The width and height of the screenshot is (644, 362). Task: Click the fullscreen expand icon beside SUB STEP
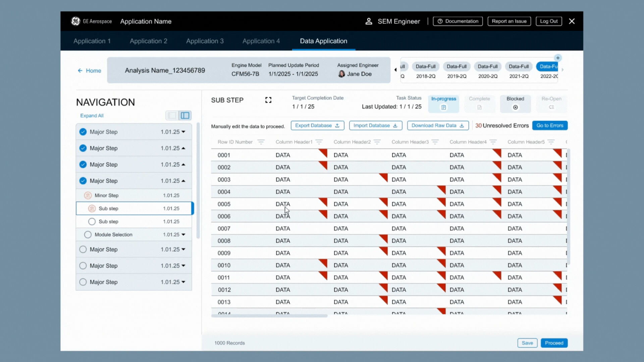pyautogui.click(x=268, y=100)
